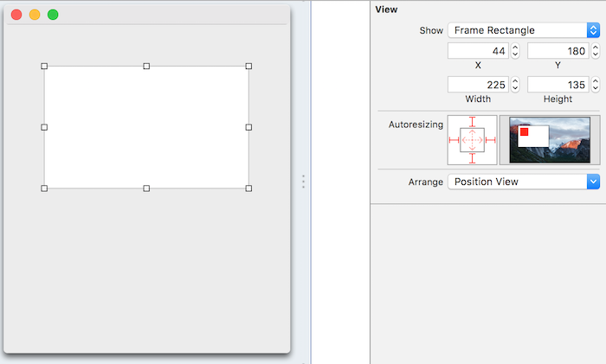Click the autoresizing animation preview thumbnail
This screenshot has height=364, width=606.
[x=550, y=140]
